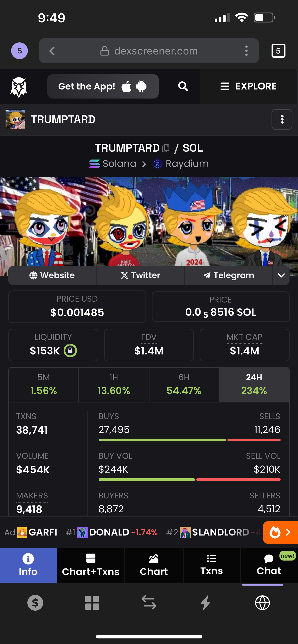Open the swap arrows icon
The width and height of the screenshot is (298, 644).
pos(149,603)
